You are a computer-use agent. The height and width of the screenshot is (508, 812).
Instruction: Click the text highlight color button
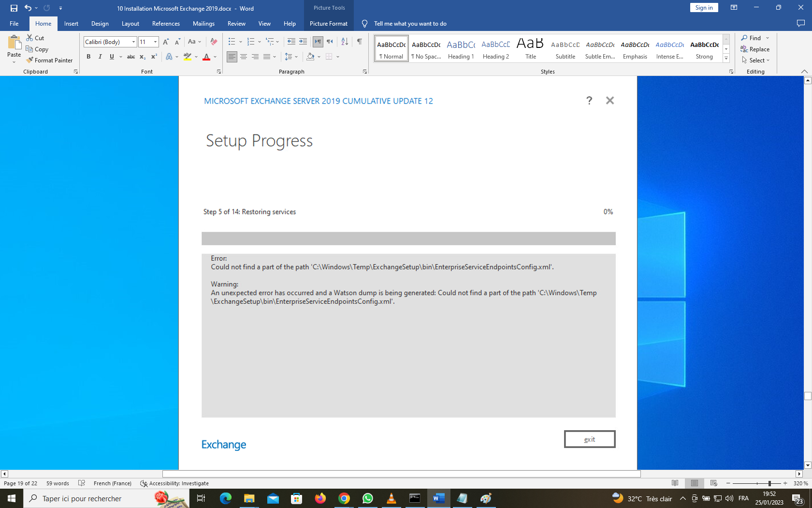point(188,57)
